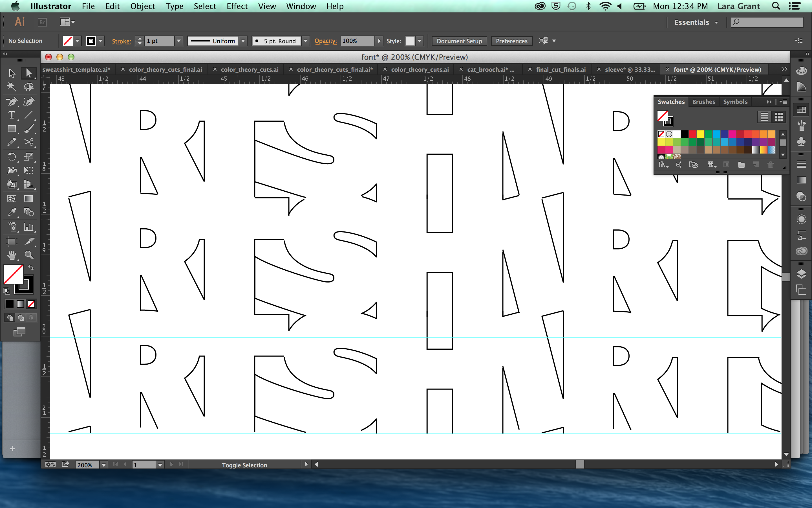The height and width of the screenshot is (508, 812).
Task: Select the Zoom tool
Action: click(x=29, y=255)
